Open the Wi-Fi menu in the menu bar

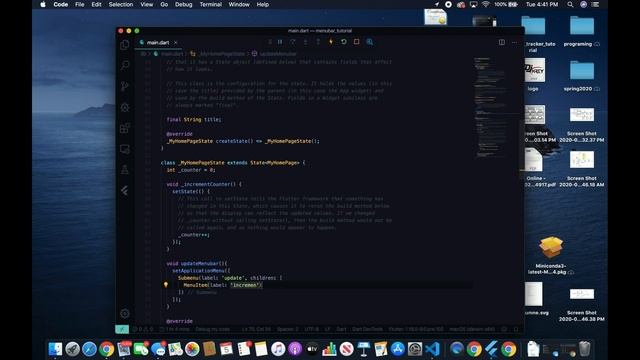pos(485,4)
